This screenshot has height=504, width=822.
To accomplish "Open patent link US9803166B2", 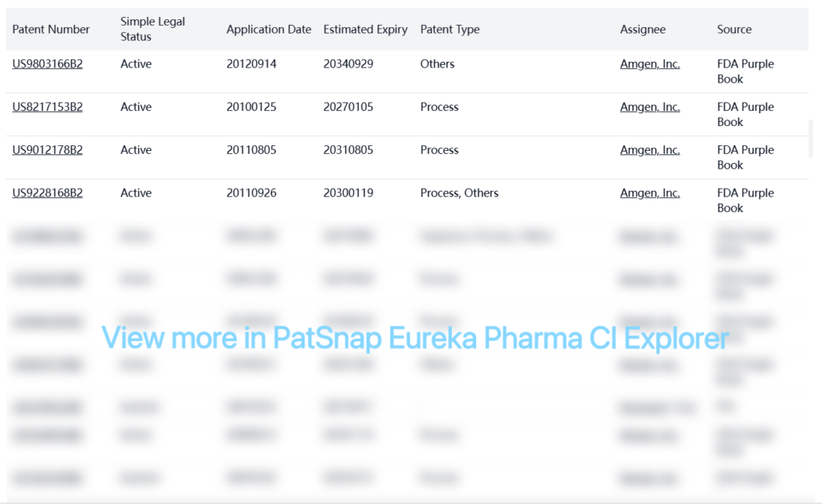I will click(x=47, y=64).
